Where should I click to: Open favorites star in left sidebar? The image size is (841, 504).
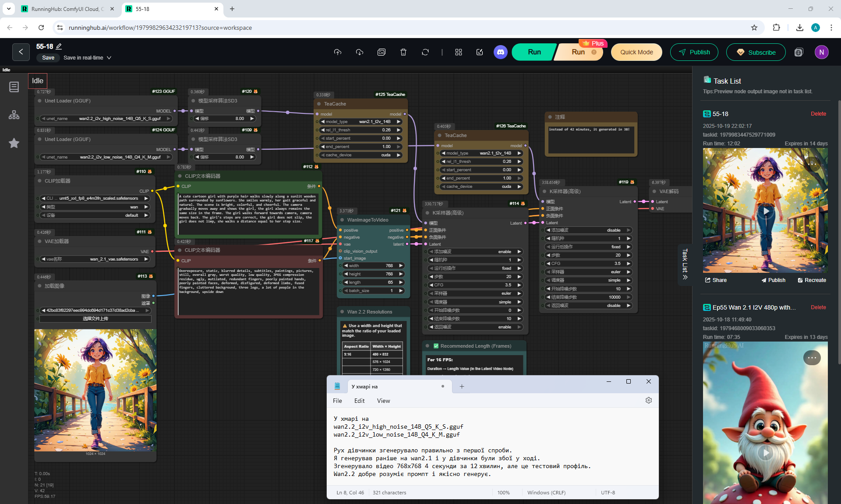coord(14,143)
